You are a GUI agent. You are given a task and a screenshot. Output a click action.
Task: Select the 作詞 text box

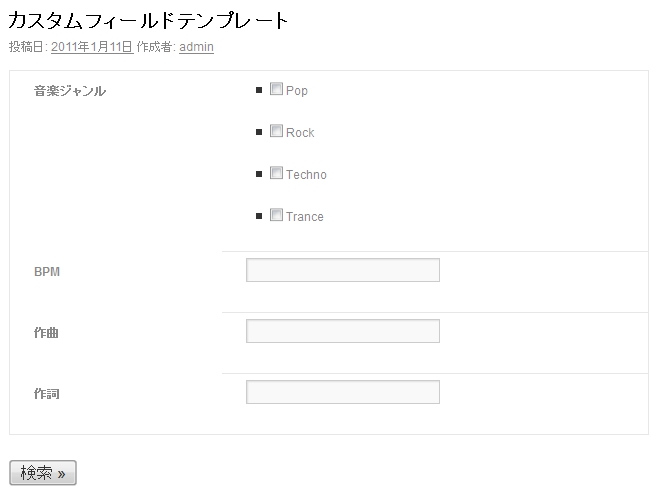342,392
